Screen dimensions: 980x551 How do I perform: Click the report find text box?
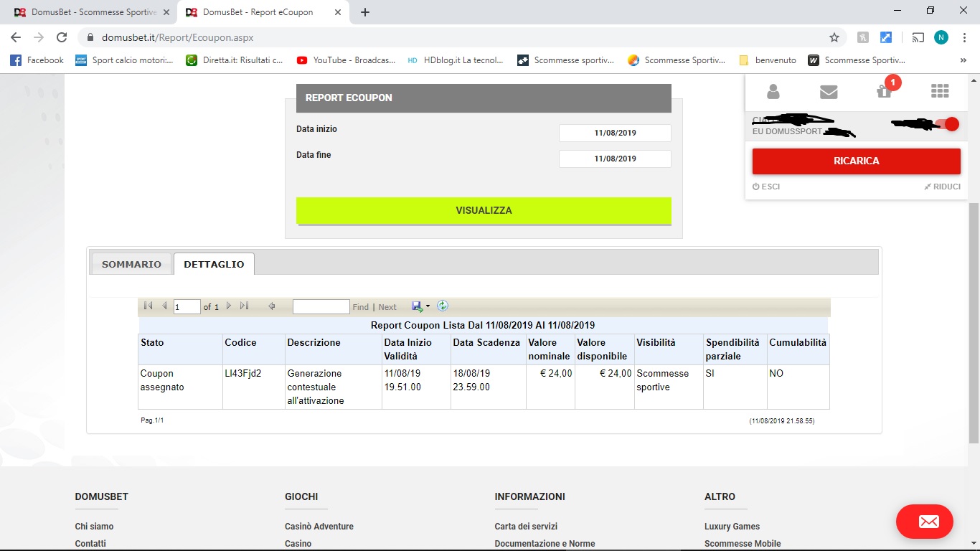click(x=321, y=307)
